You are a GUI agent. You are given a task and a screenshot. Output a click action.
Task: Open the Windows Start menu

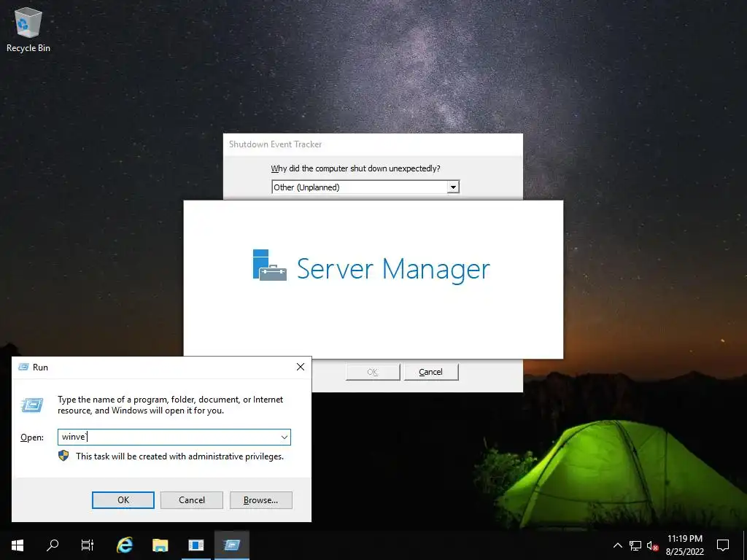point(18,545)
